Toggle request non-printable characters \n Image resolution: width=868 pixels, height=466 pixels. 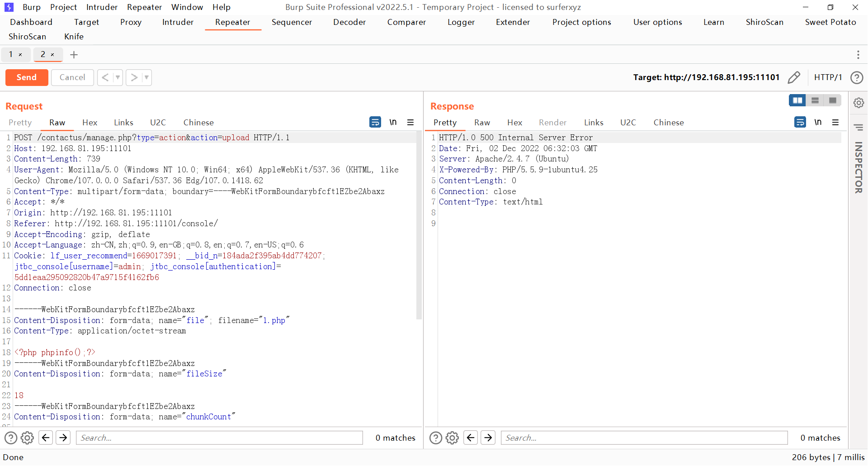click(393, 122)
